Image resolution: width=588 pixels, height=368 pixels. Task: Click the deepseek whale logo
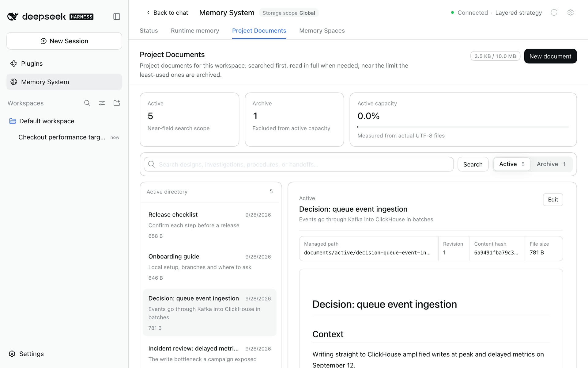pos(13,17)
